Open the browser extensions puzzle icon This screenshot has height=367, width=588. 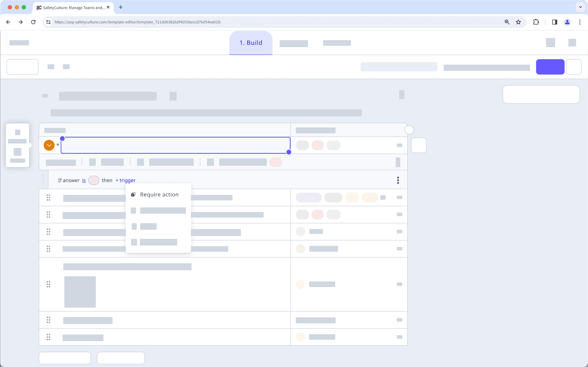pos(536,22)
